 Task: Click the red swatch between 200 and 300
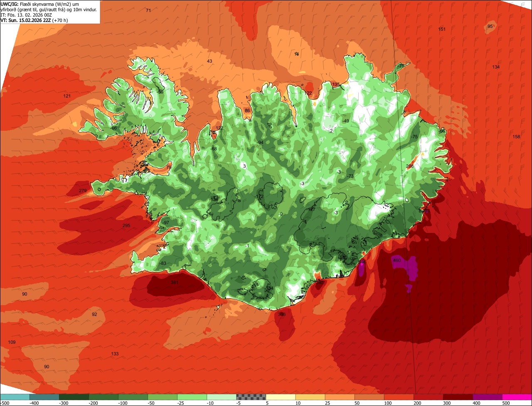point(428,397)
